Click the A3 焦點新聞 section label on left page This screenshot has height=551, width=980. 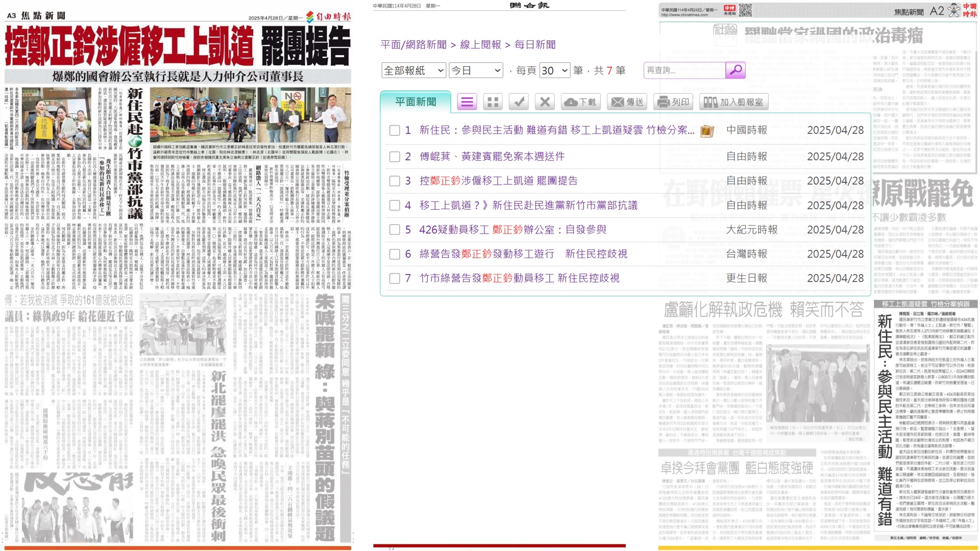pos(36,16)
